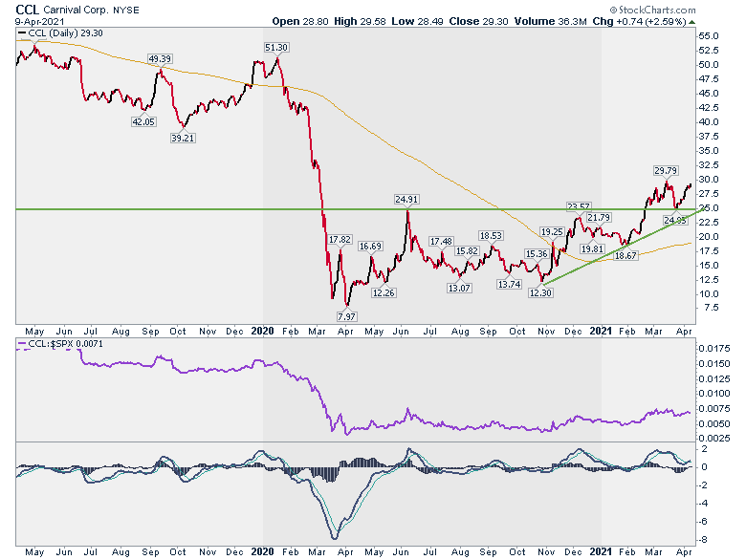Click the Carnival Corp. company name
Image resolution: width=746 pixels, height=560 pixels.
point(76,10)
